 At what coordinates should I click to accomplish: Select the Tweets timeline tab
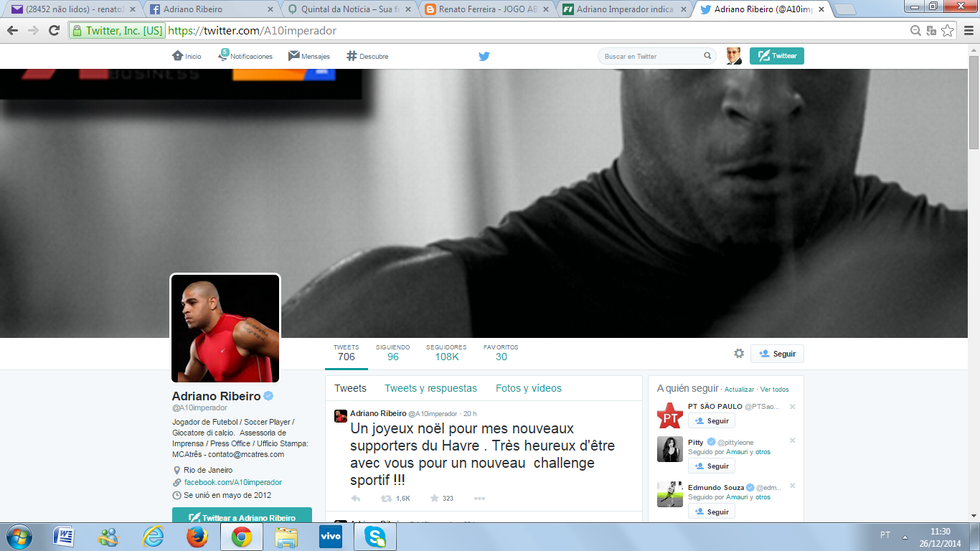[x=350, y=388]
